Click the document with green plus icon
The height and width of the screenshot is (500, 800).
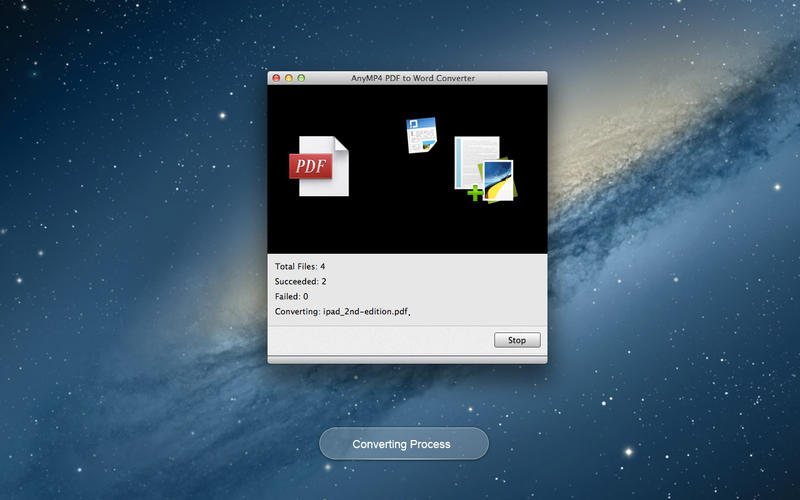coord(485,169)
